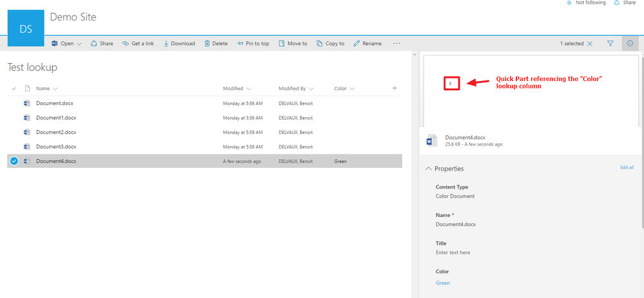
Task: Click the Test lookup library title
Action: coord(32,67)
